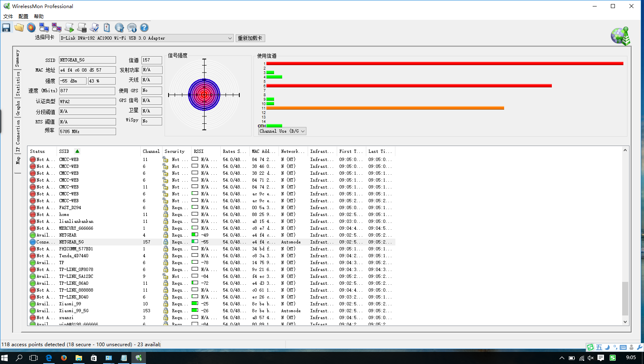This screenshot has width=644, height=364.
Task: Select the xuanzi network row
Action: 211,317
